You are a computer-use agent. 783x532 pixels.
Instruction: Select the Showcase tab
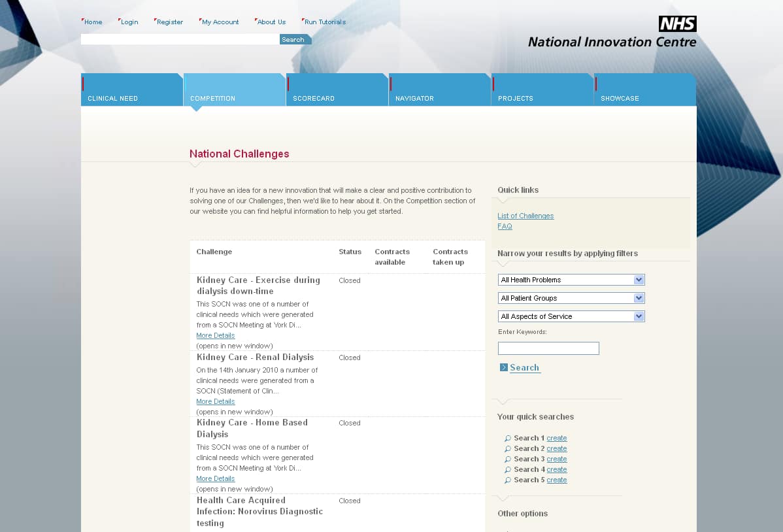[644, 90]
